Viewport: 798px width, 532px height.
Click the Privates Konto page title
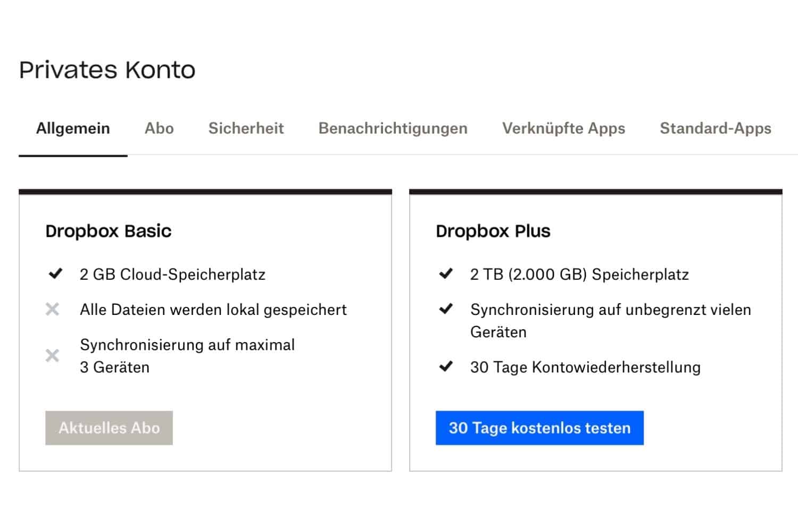coord(107,70)
